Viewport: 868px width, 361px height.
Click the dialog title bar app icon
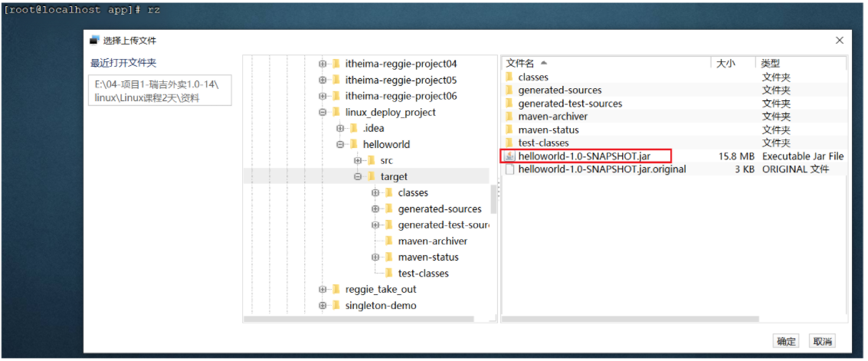point(95,41)
